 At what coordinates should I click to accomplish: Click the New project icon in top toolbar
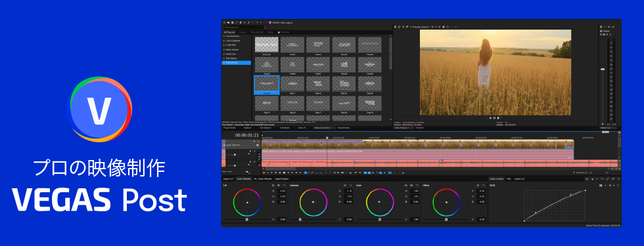(x=224, y=22)
